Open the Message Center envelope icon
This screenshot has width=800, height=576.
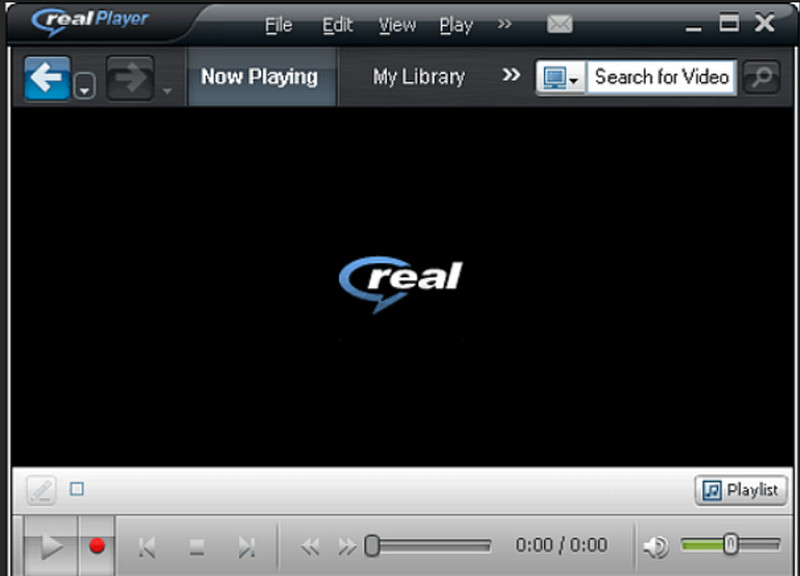click(x=560, y=23)
